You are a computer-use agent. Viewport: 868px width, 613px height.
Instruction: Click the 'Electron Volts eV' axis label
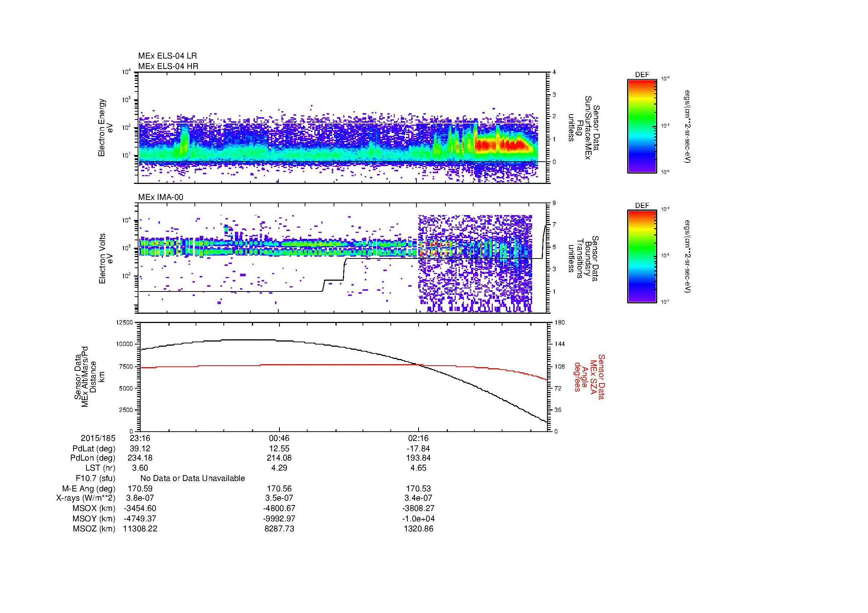[106, 258]
